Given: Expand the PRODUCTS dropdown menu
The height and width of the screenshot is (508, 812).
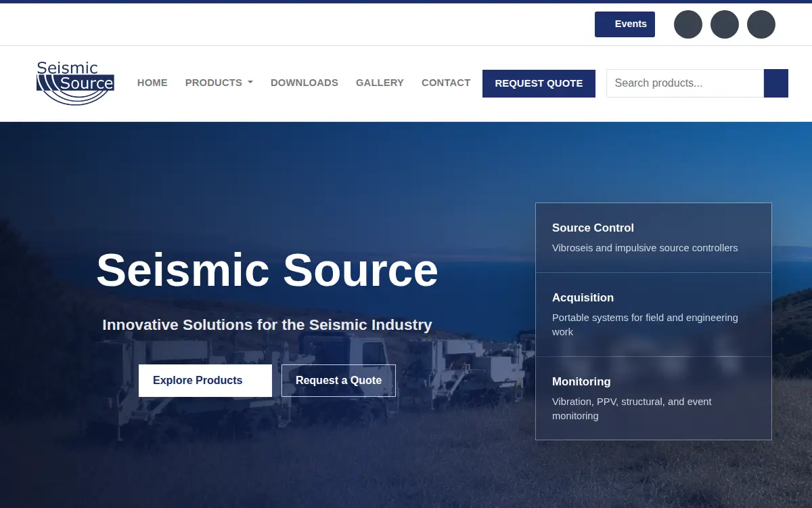Looking at the screenshot, I should click(219, 83).
